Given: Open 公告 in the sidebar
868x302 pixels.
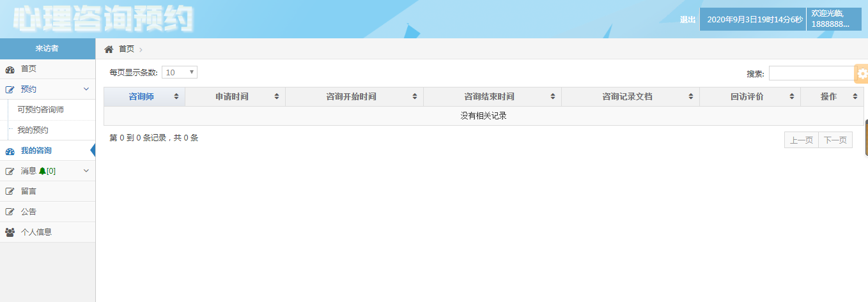Looking at the screenshot, I should pos(48,212).
